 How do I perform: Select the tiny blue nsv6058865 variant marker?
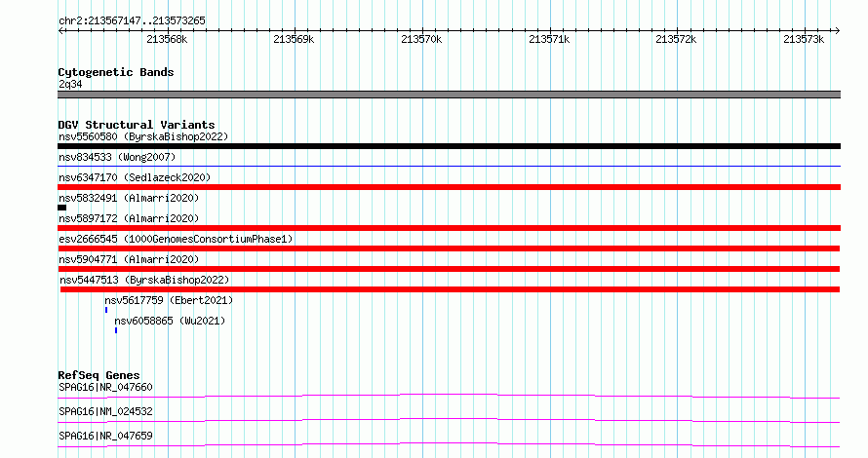click(116, 330)
